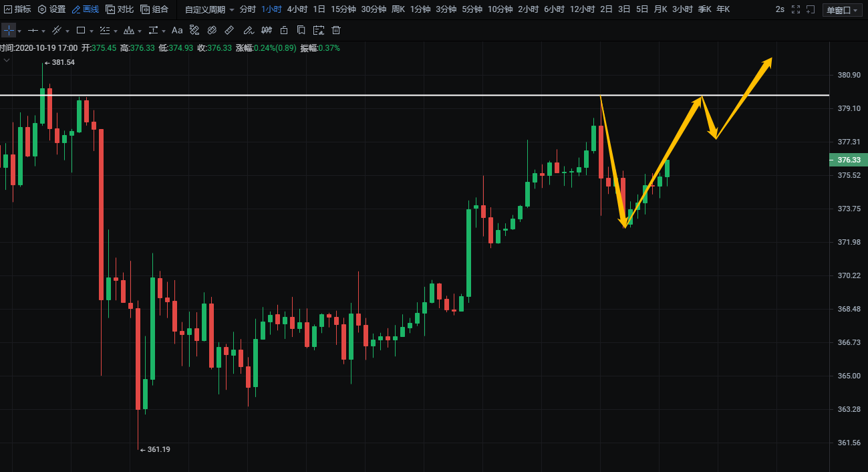Image resolution: width=868 pixels, height=472 pixels.
Task: Open 设置 settings
Action: click(x=51, y=9)
